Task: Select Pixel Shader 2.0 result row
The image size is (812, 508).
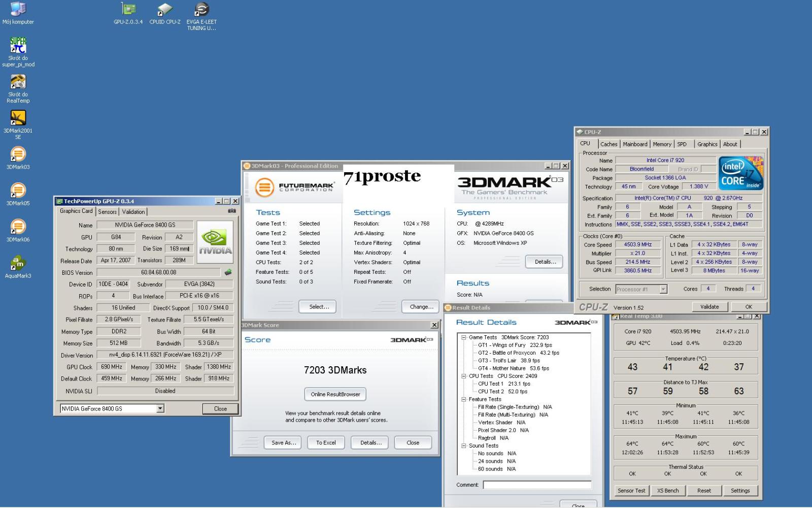Action: pos(503,430)
